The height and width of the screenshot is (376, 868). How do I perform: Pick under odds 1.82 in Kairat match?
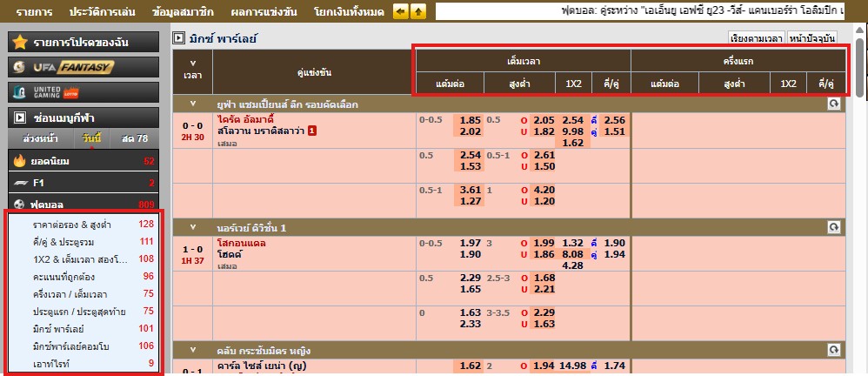pos(544,131)
